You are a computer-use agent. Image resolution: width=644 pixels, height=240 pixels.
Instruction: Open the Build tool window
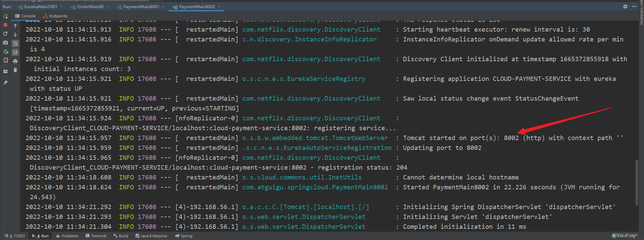[x=121, y=236]
